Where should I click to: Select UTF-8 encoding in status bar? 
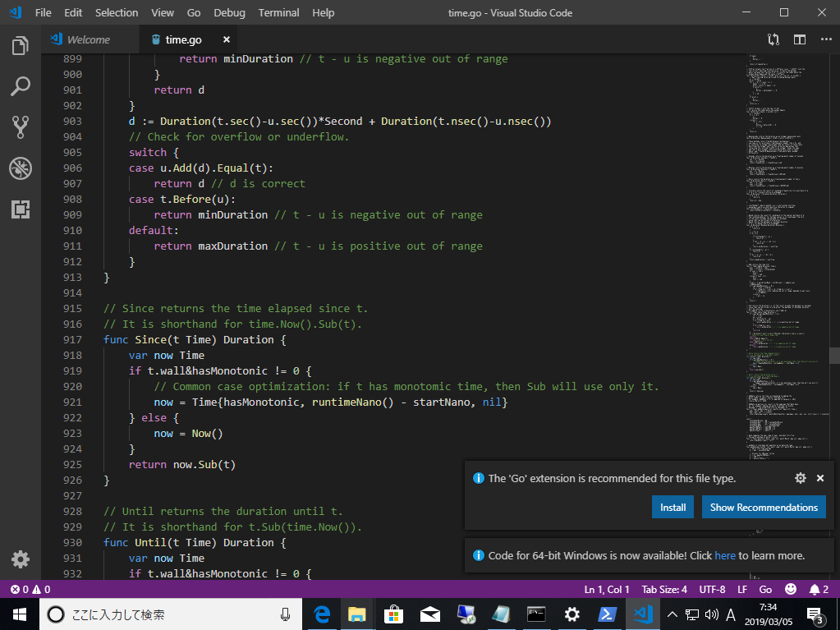[712, 589]
